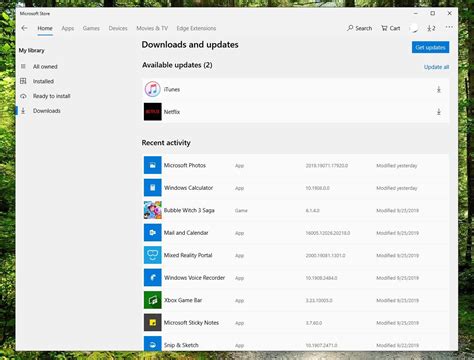Click Bubble Witch 3 Saga name

[x=189, y=210]
